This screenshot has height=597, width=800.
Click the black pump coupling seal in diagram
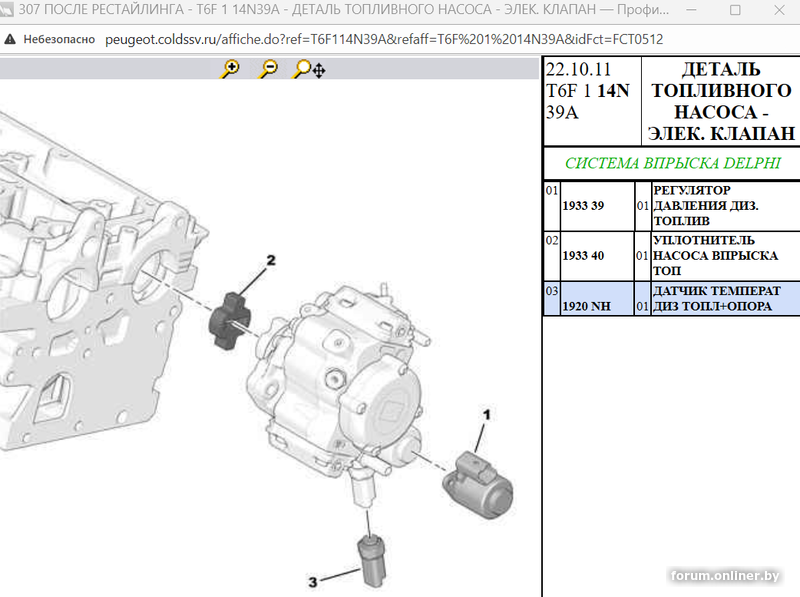click(x=230, y=321)
